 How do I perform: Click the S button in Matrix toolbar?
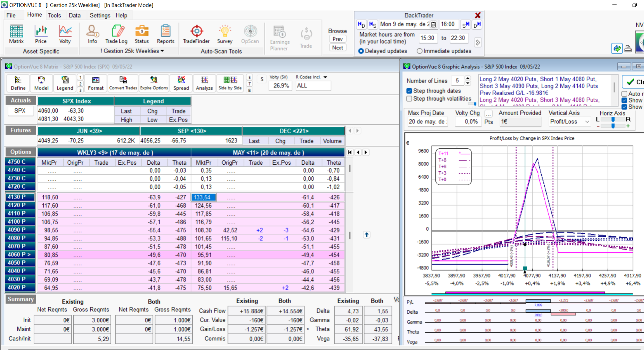(262, 79)
